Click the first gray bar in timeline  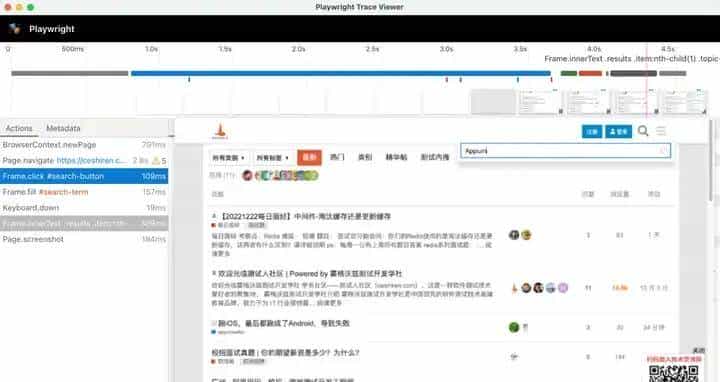pos(70,73)
